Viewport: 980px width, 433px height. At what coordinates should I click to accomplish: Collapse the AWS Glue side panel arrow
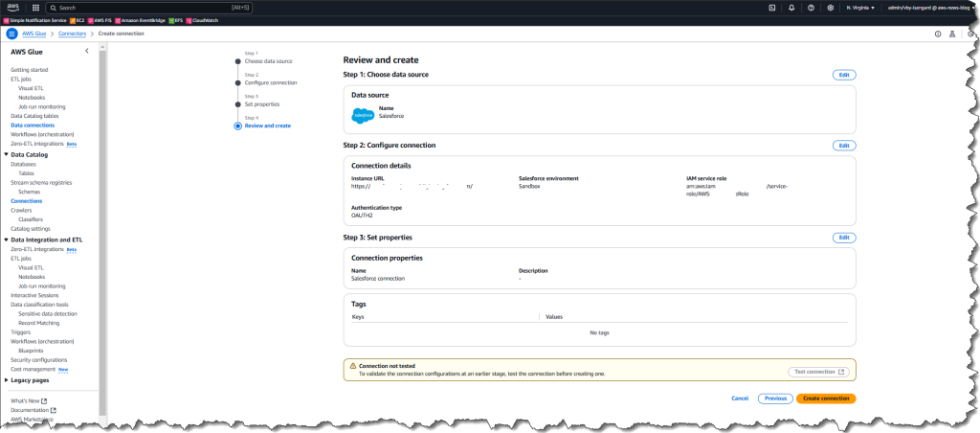point(87,52)
